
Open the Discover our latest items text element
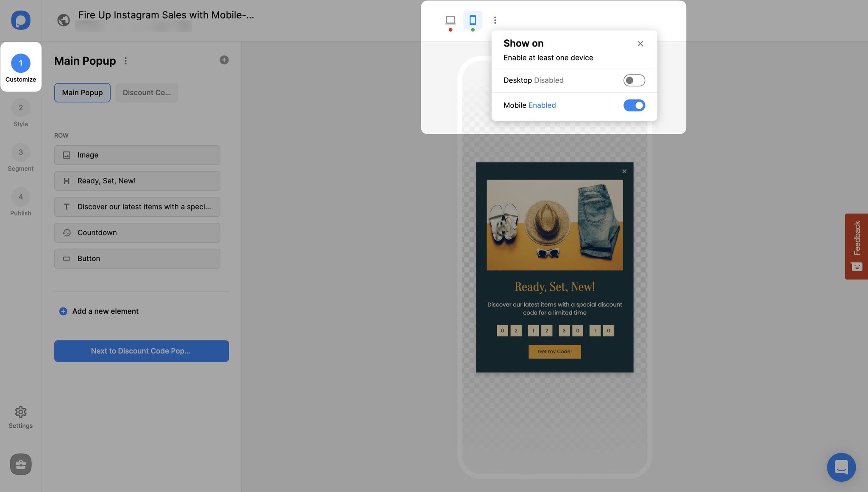tap(137, 207)
